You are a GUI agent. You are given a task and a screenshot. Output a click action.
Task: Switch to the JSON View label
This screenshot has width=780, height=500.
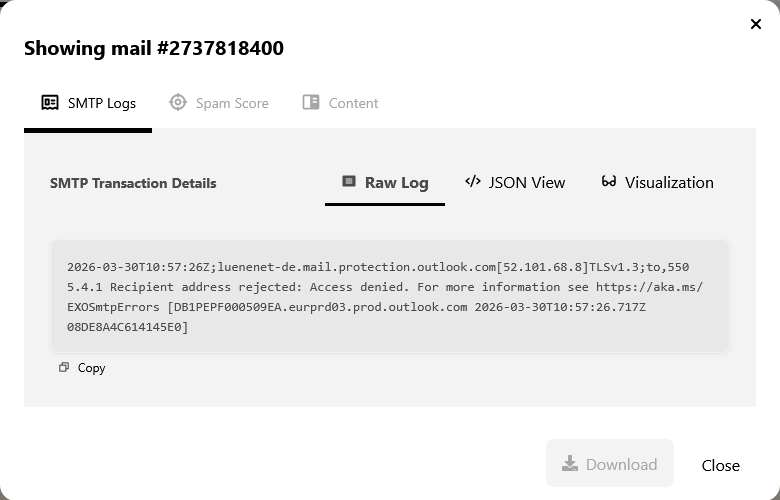pos(527,182)
